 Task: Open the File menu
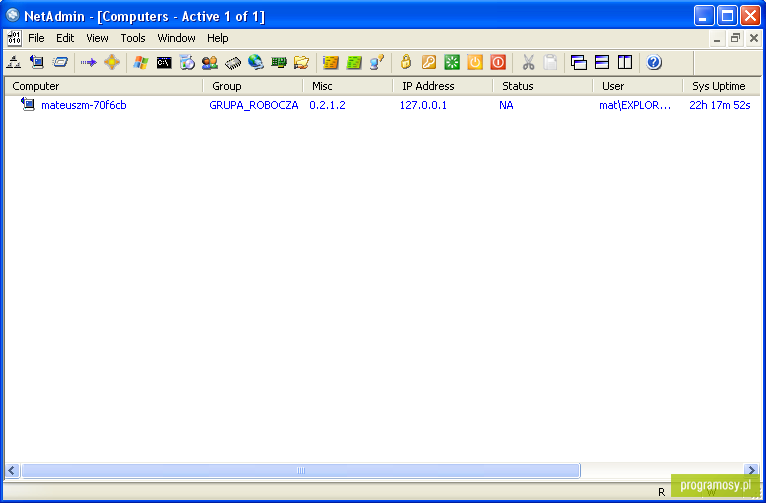(x=36, y=38)
